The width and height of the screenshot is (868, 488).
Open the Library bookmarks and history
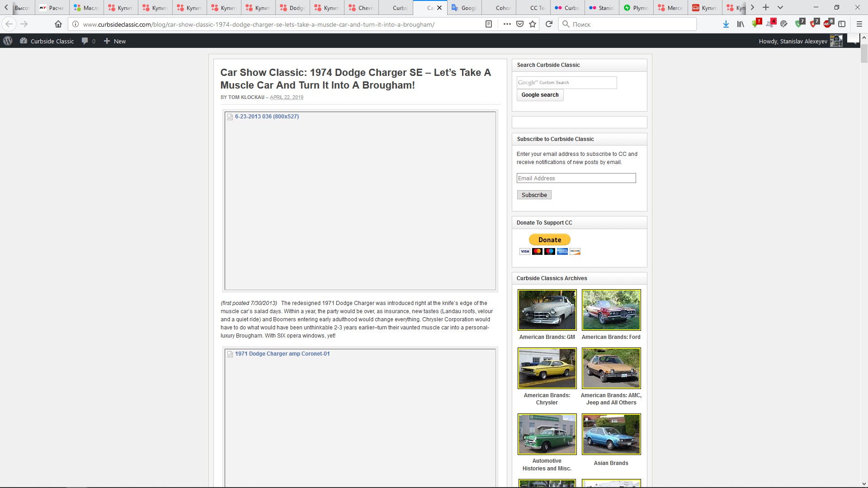coord(741,24)
